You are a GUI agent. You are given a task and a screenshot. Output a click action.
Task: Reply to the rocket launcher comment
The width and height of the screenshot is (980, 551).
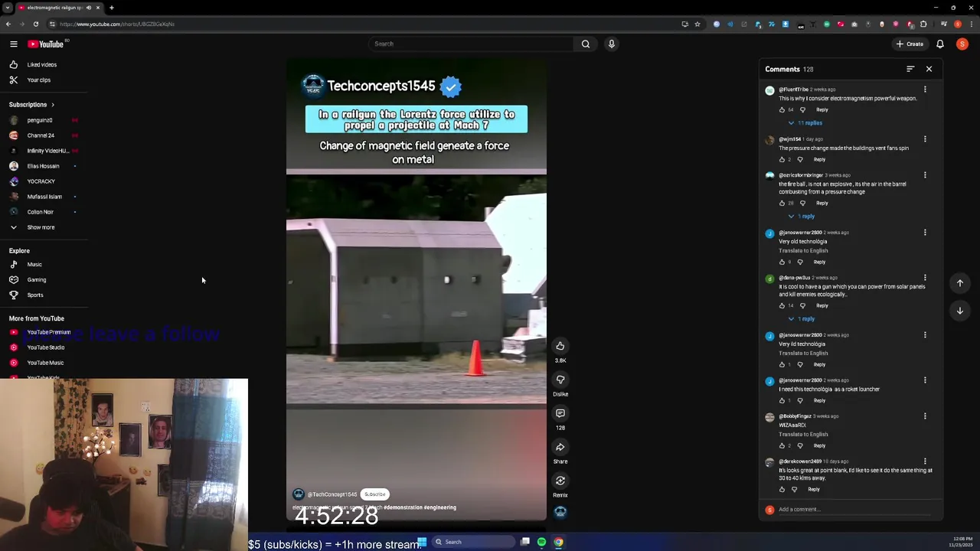819,400
